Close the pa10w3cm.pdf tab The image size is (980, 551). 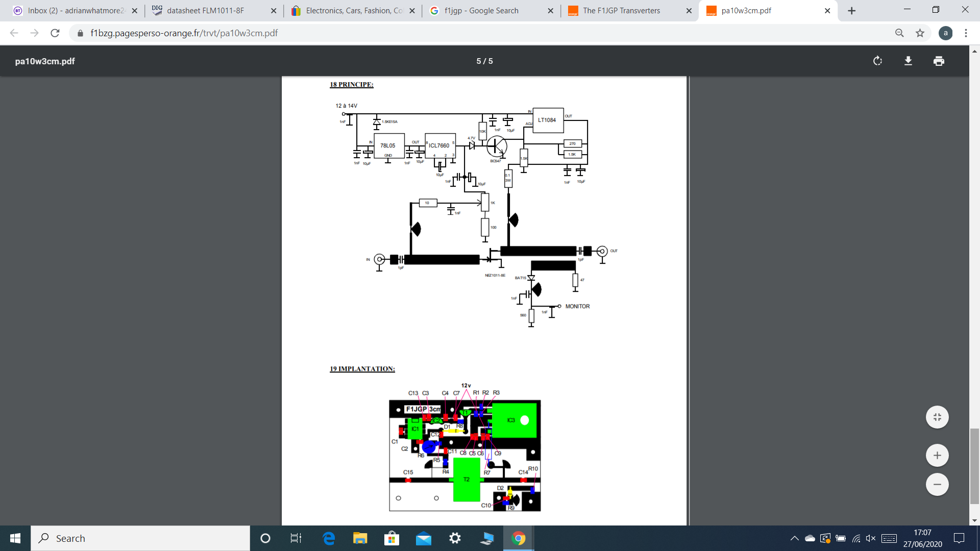point(827,11)
